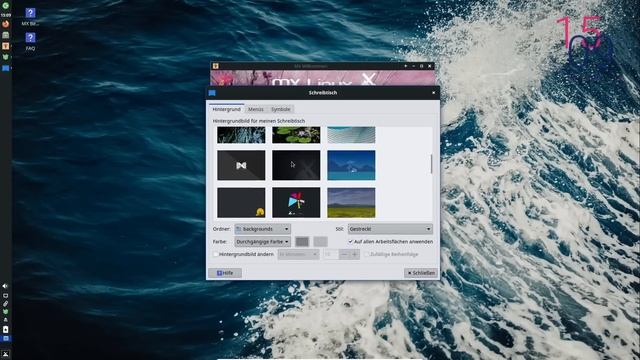This screenshot has height=360, width=640.
Task: Click the Schließen button
Action: coord(421,273)
